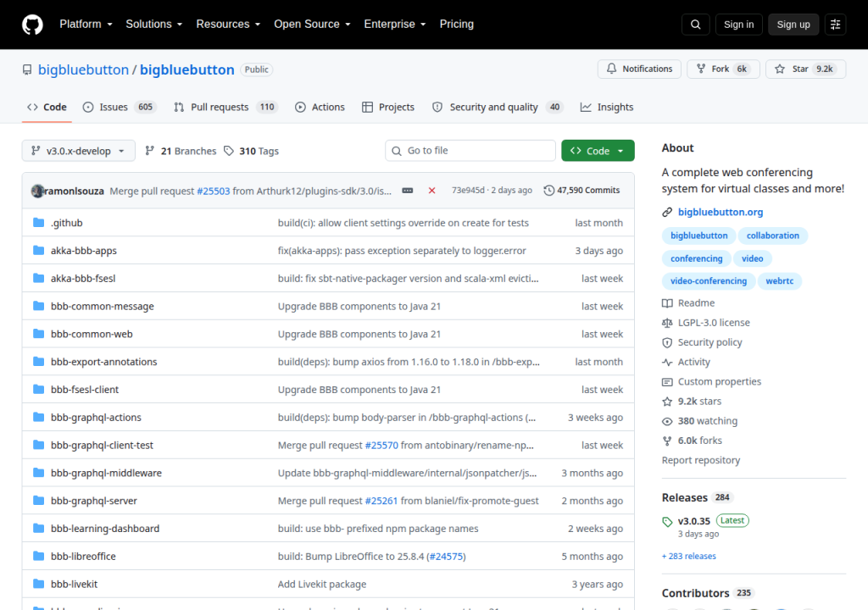Image resolution: width=868 pixels, height=610 pixels.
Task: Click the v3.0.35 release tag icon
Action: tap(668, 521)
